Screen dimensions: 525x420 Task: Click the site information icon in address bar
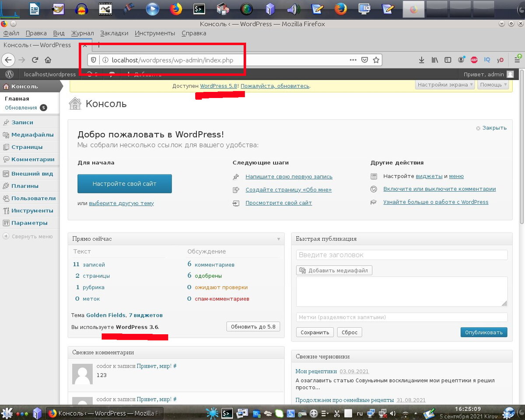tap(105, 60)
